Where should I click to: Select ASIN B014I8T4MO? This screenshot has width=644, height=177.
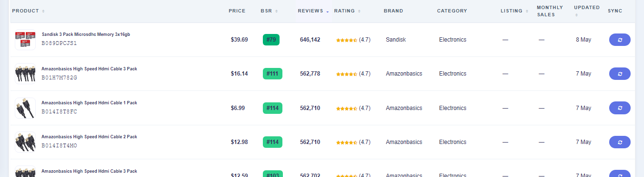(x=59, y=145)
